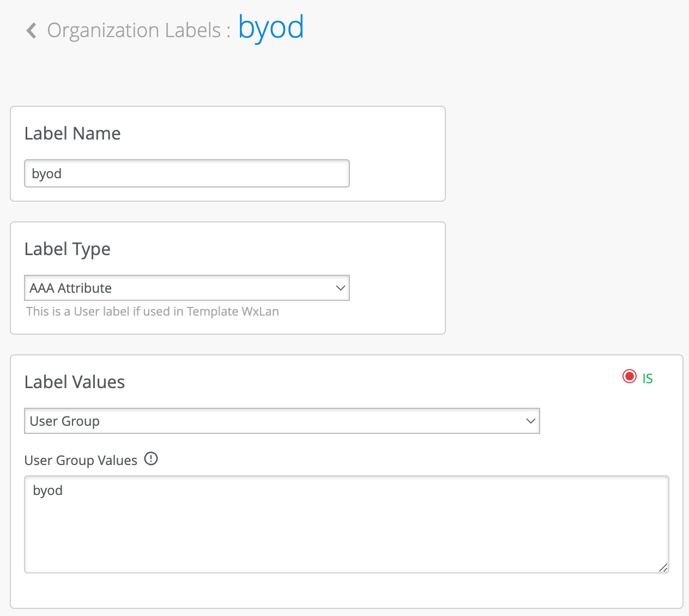Click byod text inside Label Name field

pos(47,174)
